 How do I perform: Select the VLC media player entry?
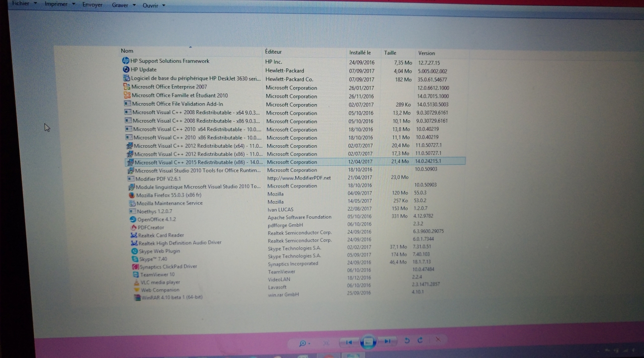point(159,283)
